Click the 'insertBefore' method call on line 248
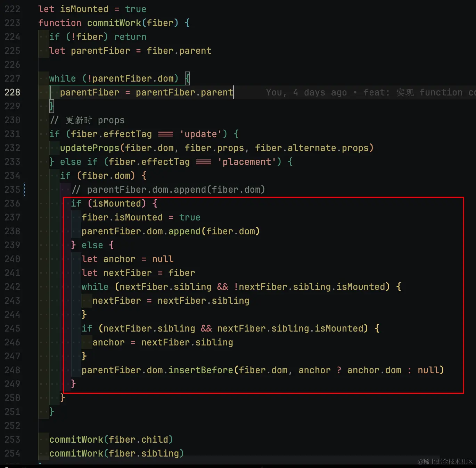The width and height of the screenshot is (476, 468). (201, 370)
